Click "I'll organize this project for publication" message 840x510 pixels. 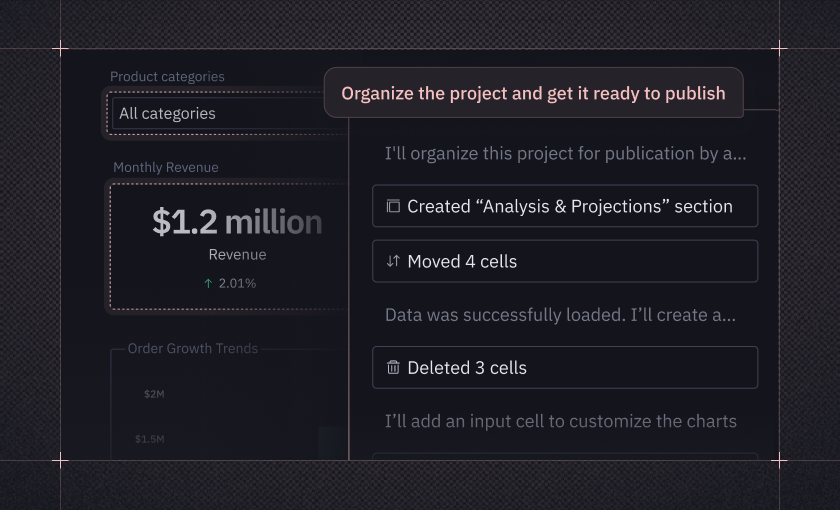(565, 154)
